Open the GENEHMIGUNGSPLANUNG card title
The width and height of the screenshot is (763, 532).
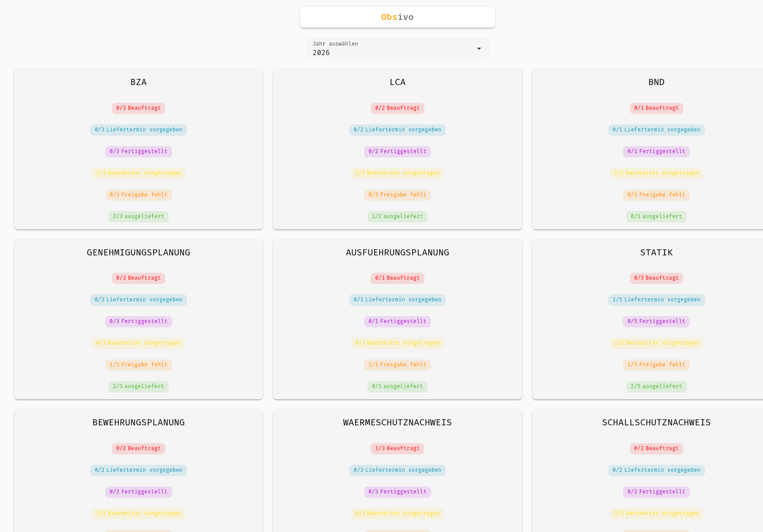[139, 253]
